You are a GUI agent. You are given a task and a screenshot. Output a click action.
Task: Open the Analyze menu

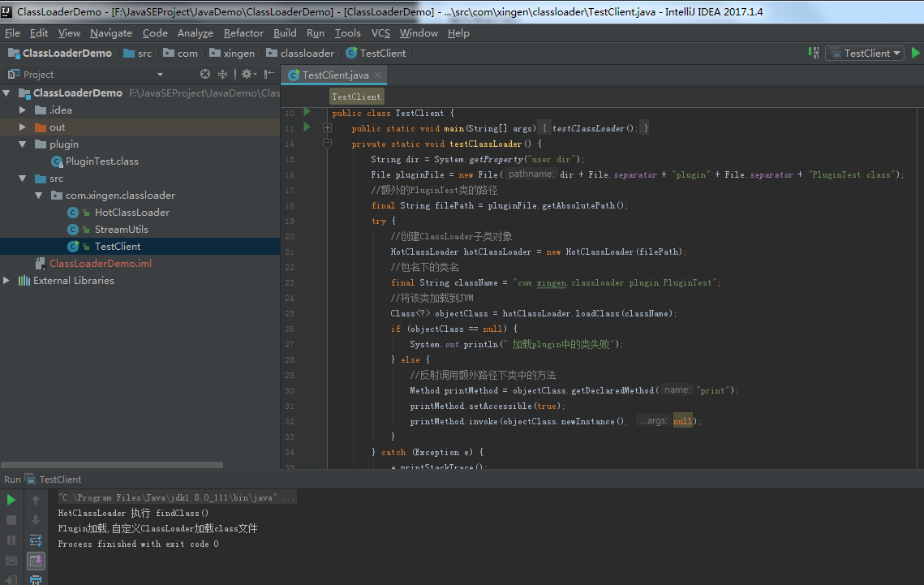[x=195, y=33]
